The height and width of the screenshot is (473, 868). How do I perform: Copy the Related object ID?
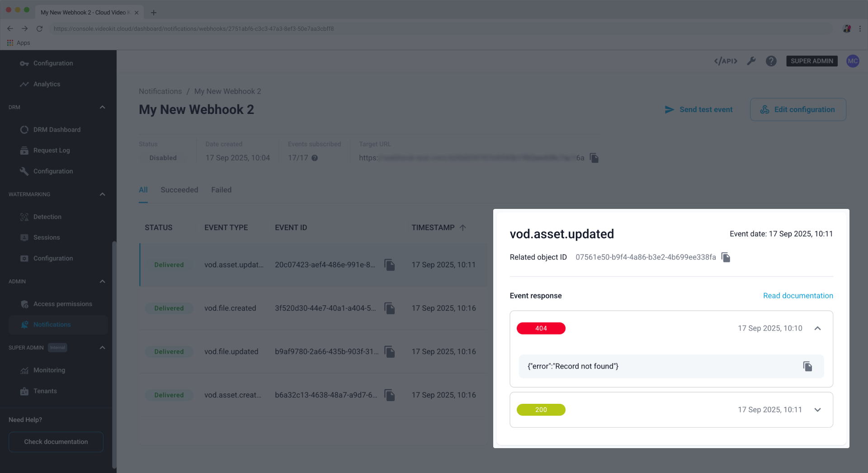point(726,257)
